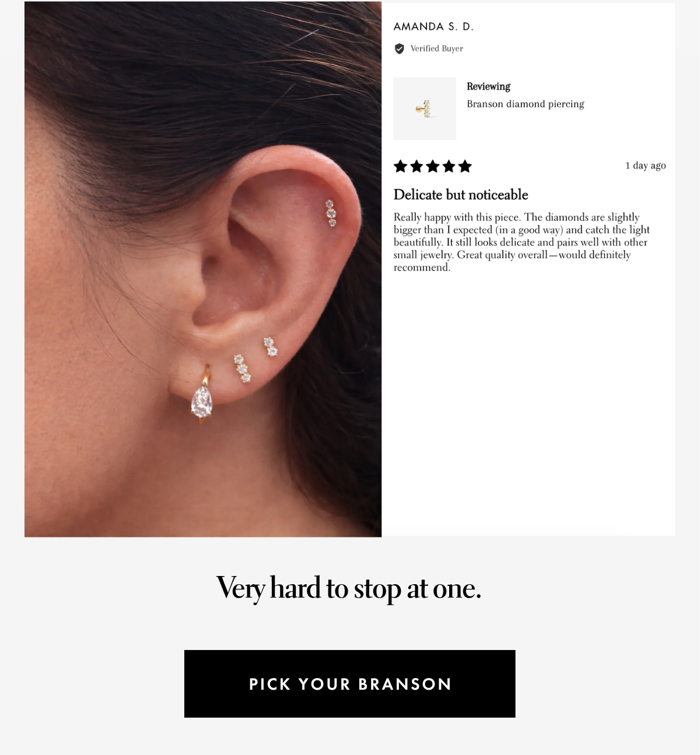Click the three-diamond lobe stud

(x=242, y=368)
